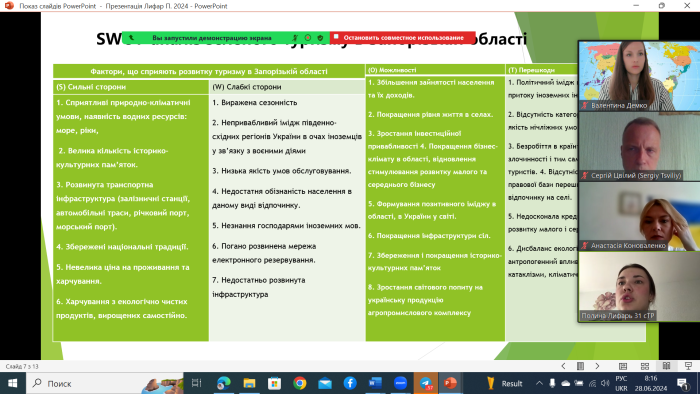Go to previous slide using status bar arrow

click(x=563, y=366)
